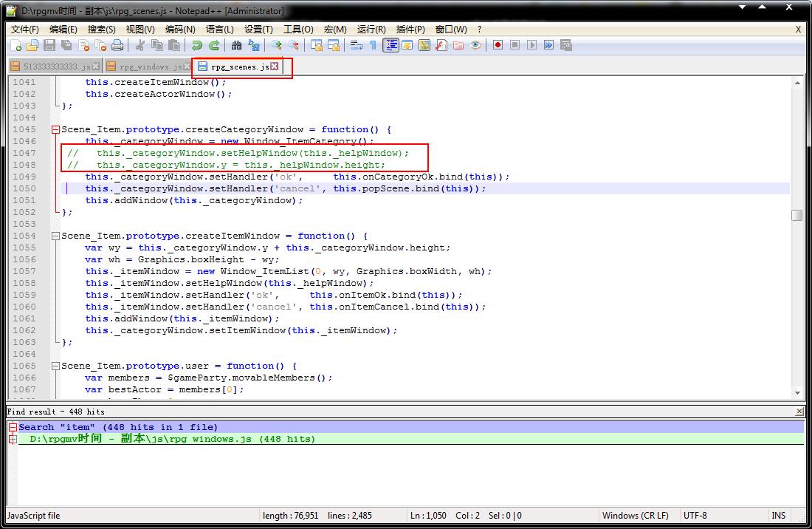The image size is (812, 529).
Task: Collapse the createCategoryWindow function fold marker
Action: point(55,129)
